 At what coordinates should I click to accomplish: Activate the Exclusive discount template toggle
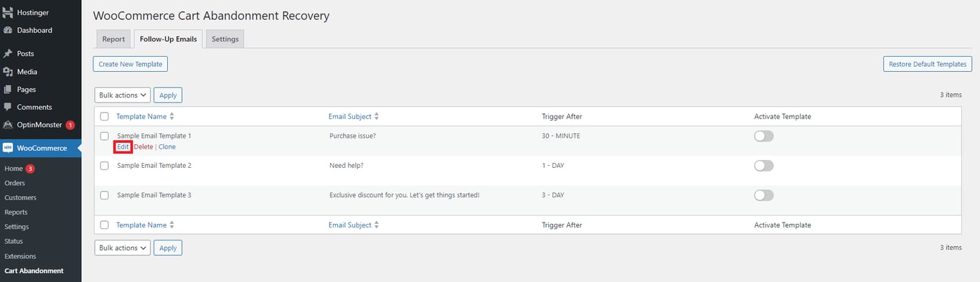764,195
